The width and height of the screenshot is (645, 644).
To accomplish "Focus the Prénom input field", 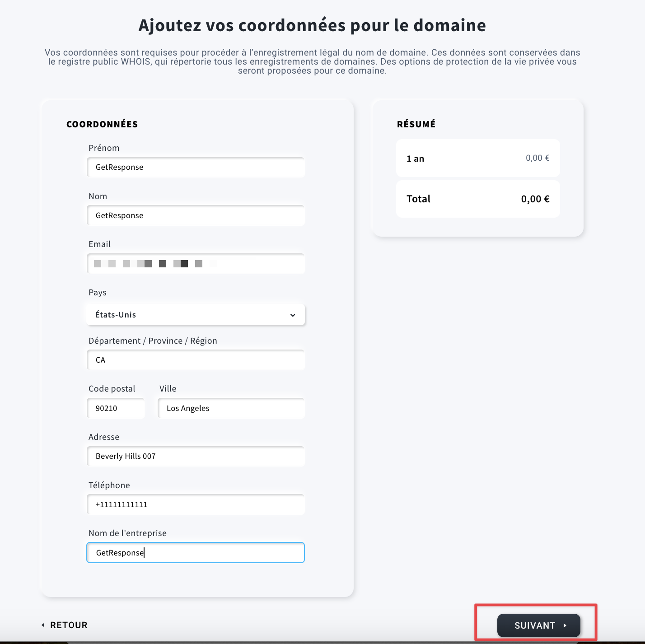I will 196,167.
